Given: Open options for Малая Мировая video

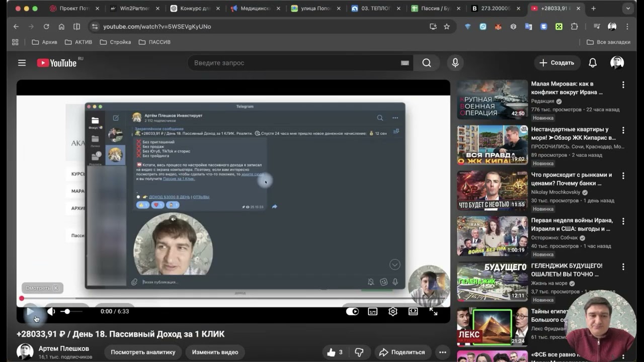Looking at the screenshot, I should [623, 85].
